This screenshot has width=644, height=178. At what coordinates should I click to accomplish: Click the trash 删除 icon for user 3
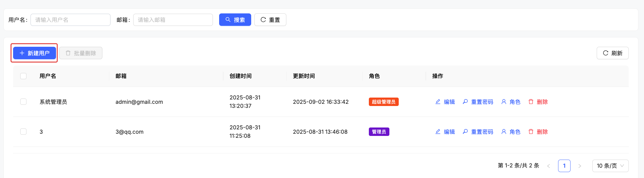[531, 132]
